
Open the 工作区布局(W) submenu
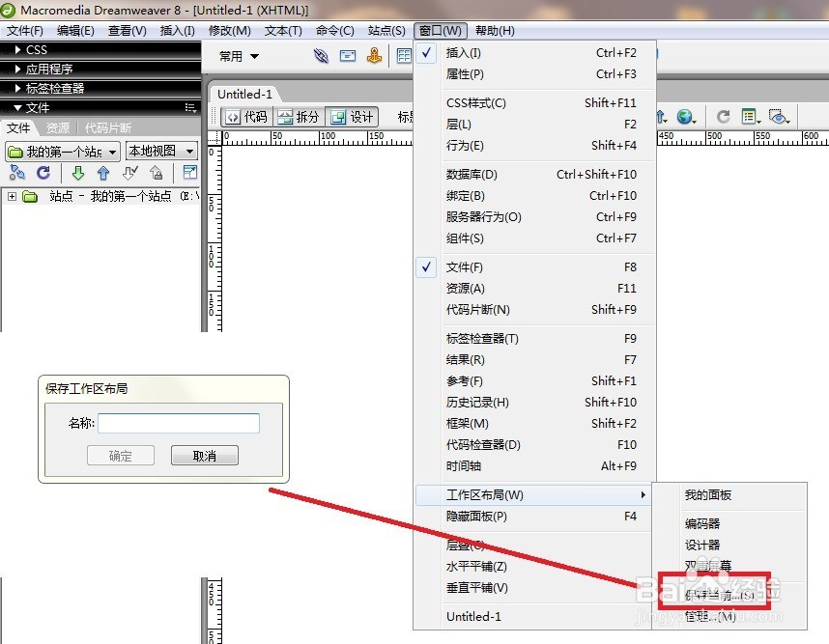click(533, 495)
